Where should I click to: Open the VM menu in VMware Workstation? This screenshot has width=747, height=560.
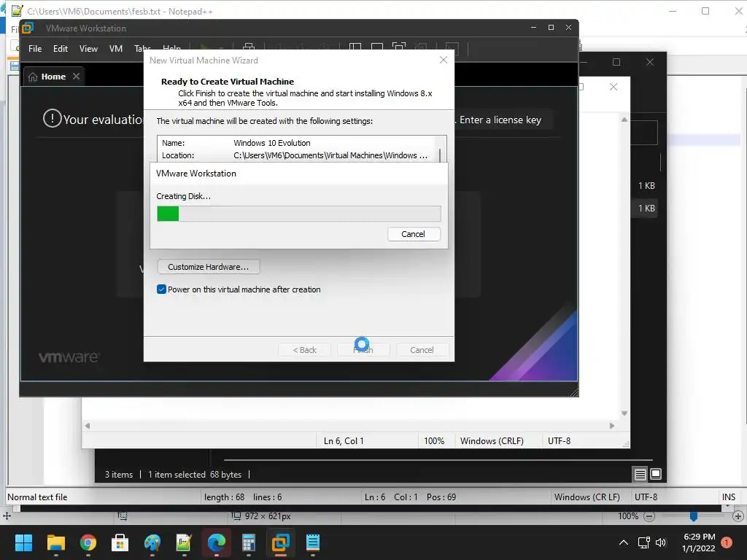click(116, 49)
